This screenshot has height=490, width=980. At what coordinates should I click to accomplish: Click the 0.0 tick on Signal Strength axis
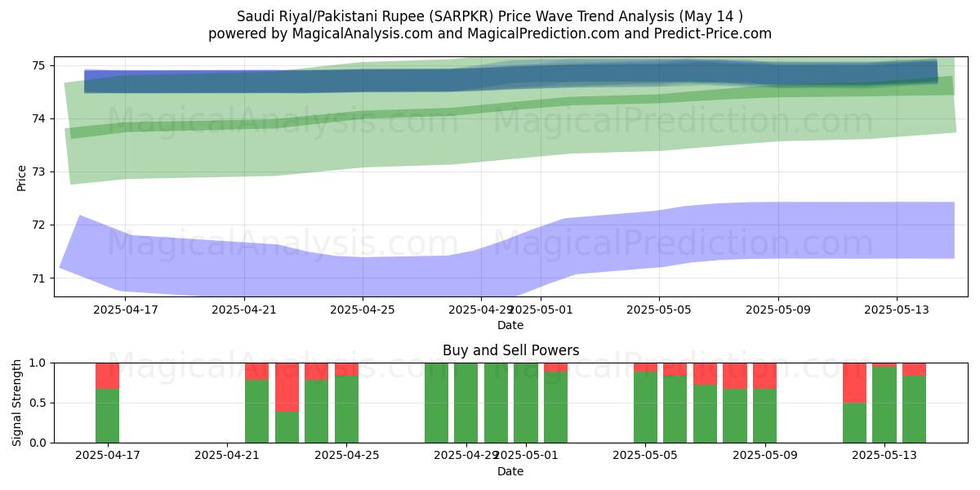[38, 443]
